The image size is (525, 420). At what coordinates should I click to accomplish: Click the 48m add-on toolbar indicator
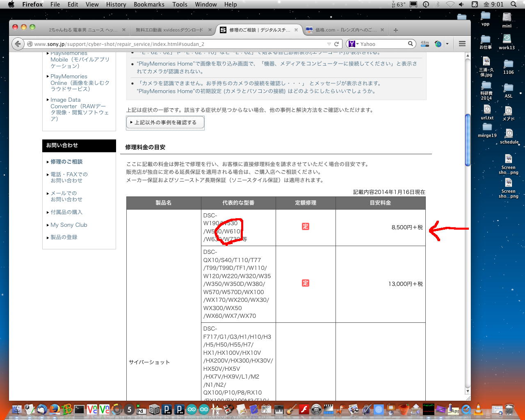click(425, 43)
